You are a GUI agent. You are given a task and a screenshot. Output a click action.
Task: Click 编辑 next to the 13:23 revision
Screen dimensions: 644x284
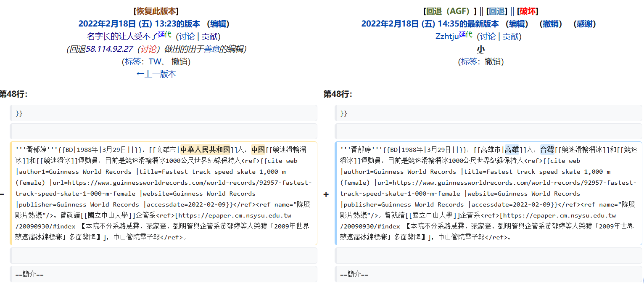click(x=218, y=24)
